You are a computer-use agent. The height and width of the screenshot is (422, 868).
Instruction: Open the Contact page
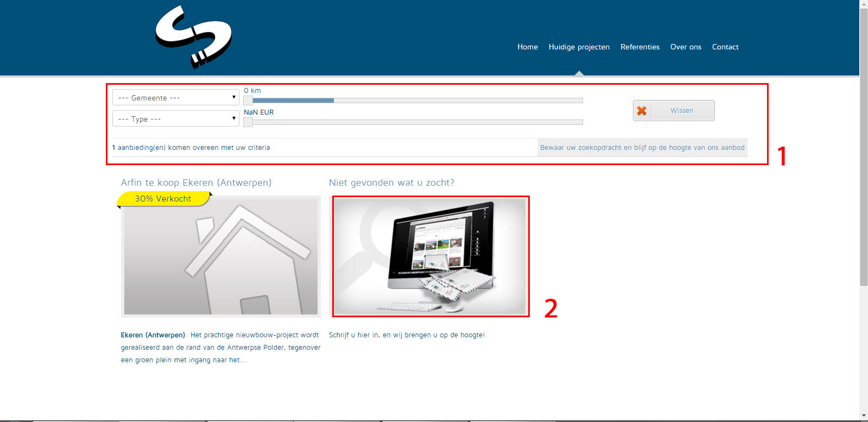coord(725,47)
